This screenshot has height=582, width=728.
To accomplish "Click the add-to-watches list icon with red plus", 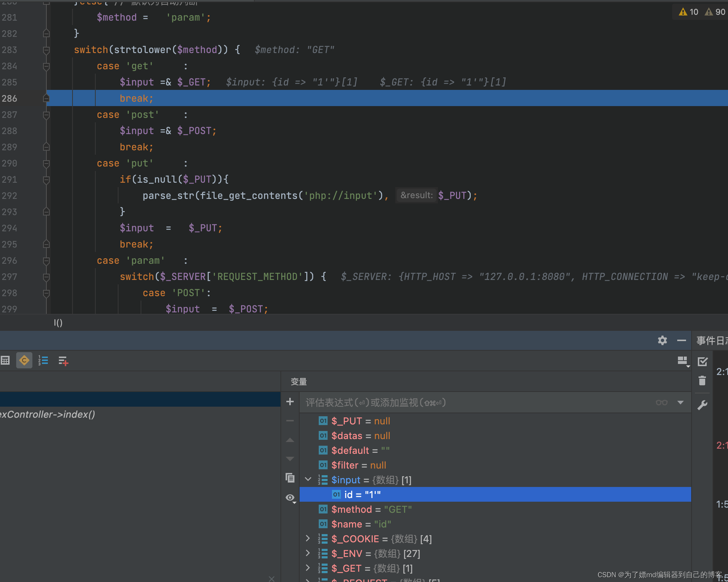I will [x=63, y=361].
